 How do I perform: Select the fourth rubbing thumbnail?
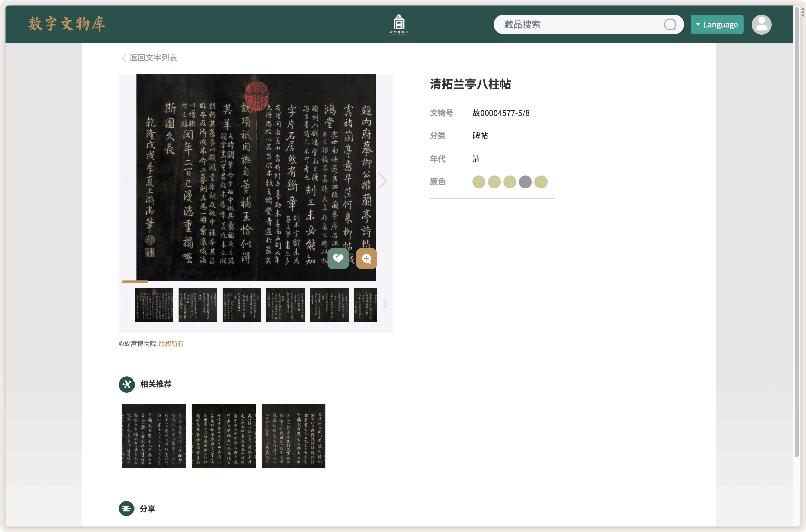tap(286, 305)
